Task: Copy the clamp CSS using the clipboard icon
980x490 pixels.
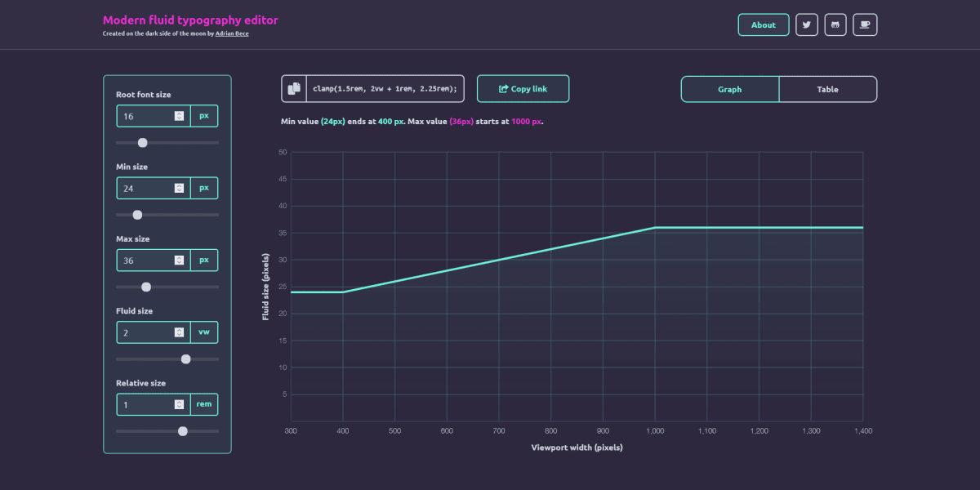Action: [x=294, y=89]
